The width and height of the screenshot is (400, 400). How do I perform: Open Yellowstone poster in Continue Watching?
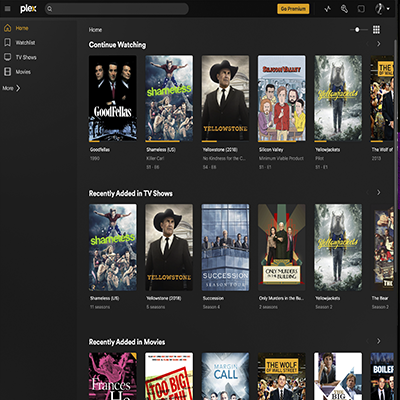pos(225,98)
